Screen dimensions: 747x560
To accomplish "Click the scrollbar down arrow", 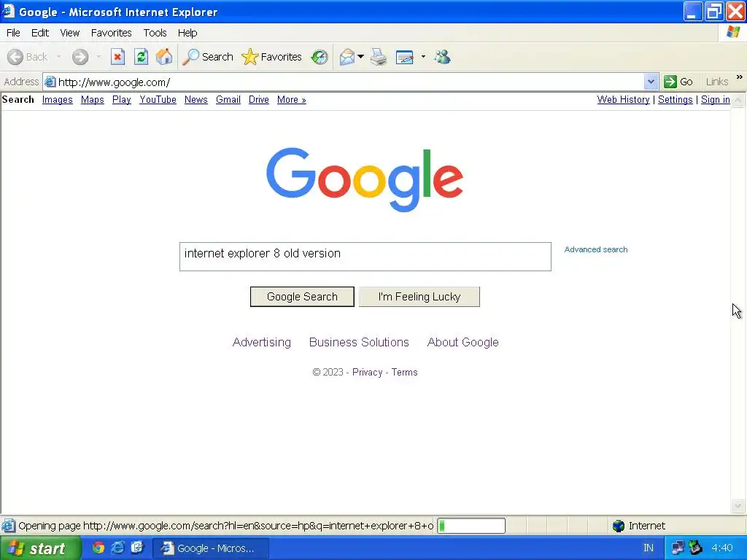I will point(738,505).
